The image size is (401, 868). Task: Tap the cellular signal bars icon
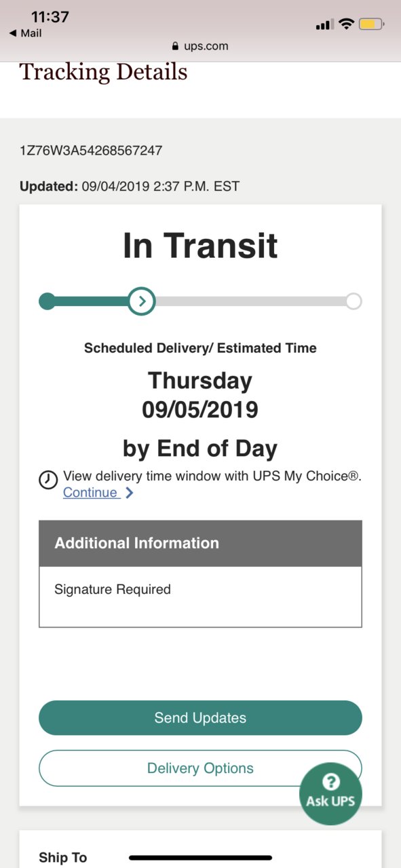pyautogui.click(x=324, y=25)
